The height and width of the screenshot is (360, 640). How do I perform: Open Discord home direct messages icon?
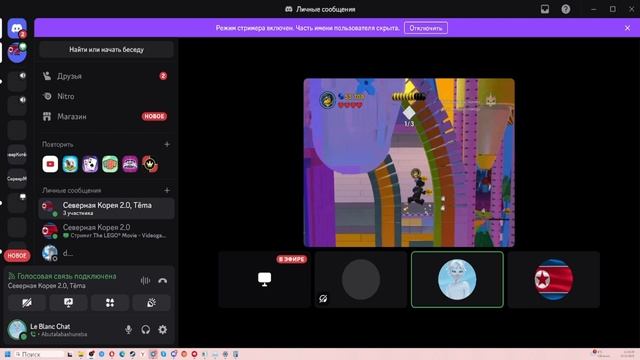(17, 28)
